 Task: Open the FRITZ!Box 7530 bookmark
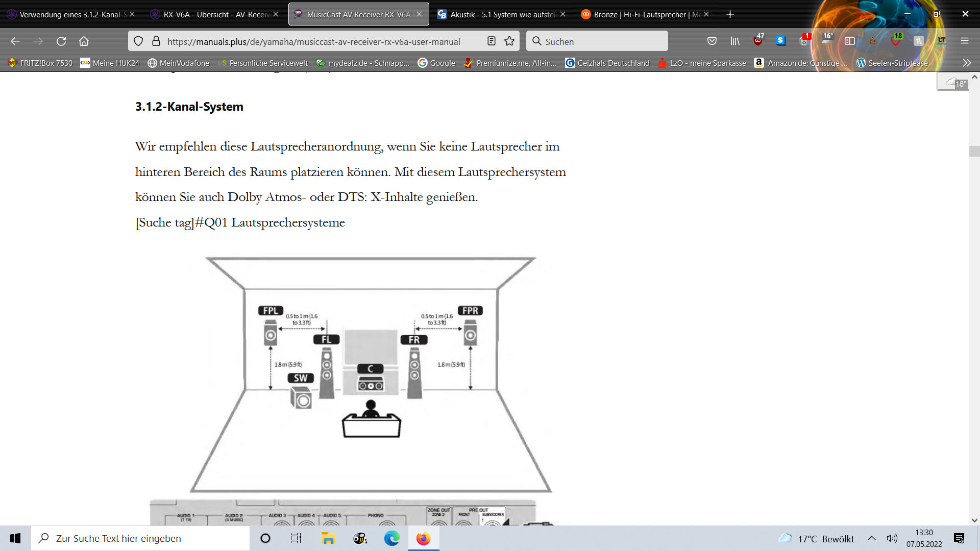(x=41, y=63)
